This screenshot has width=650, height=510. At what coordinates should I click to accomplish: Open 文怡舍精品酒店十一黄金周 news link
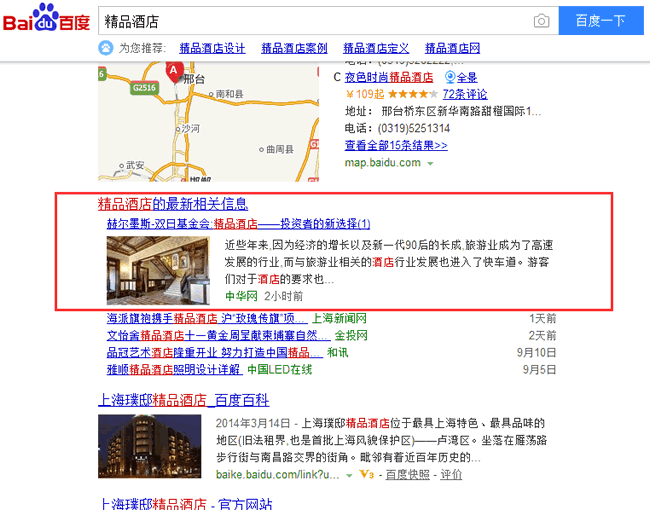pos(219,335)
